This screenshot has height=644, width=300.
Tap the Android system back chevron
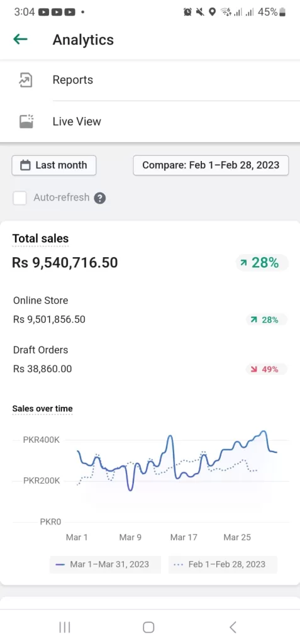tap(233, 627)
